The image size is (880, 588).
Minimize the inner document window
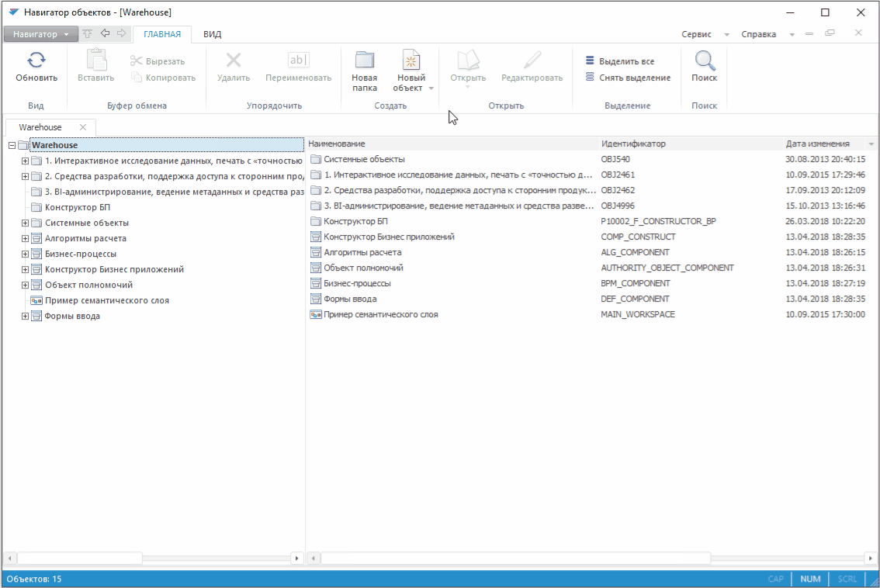809,33
